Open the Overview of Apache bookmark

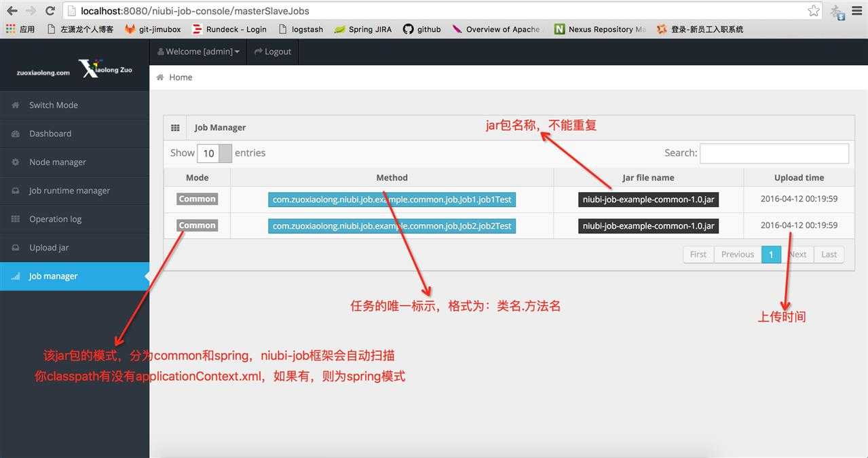point(497,29)
